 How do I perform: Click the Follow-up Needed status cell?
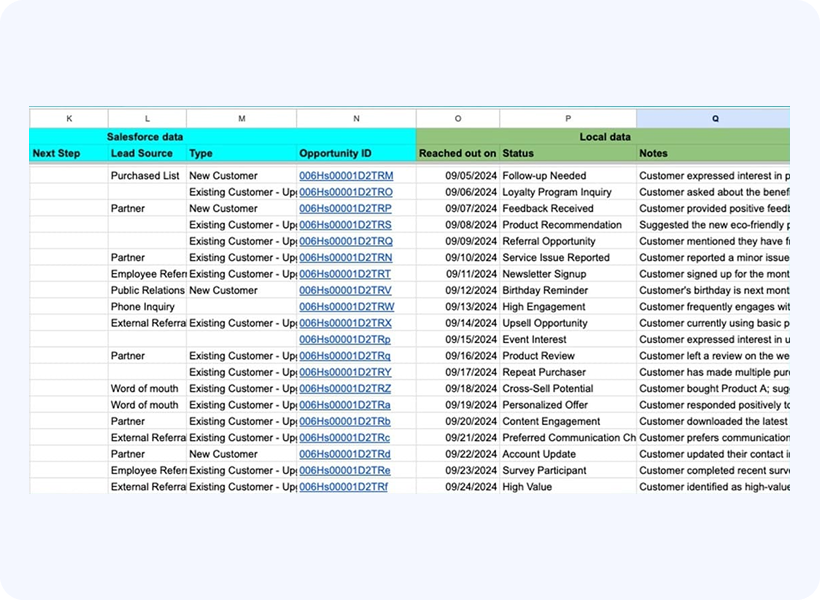pos(567,176)
